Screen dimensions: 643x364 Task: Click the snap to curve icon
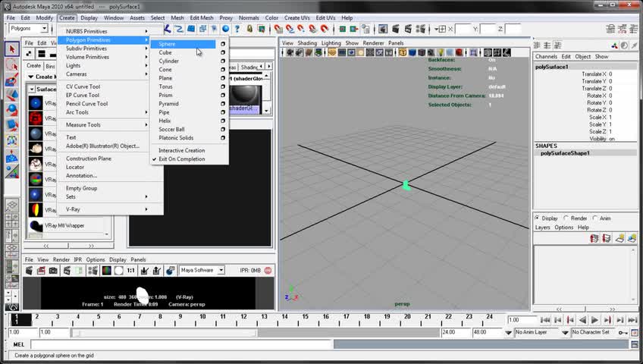[x=290, y=29]
